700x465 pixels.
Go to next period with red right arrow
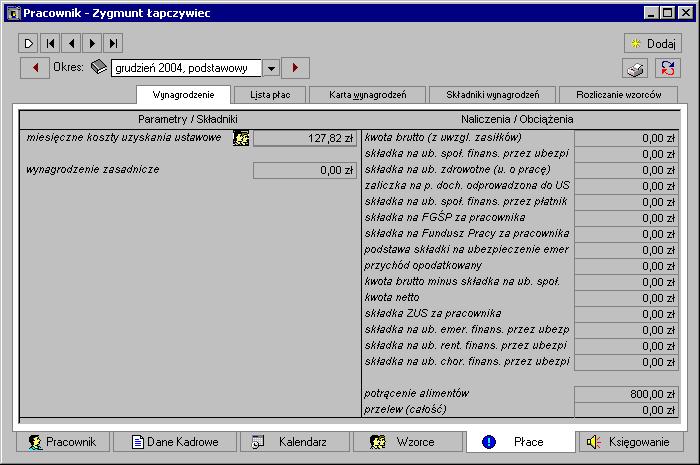(295, 68)
